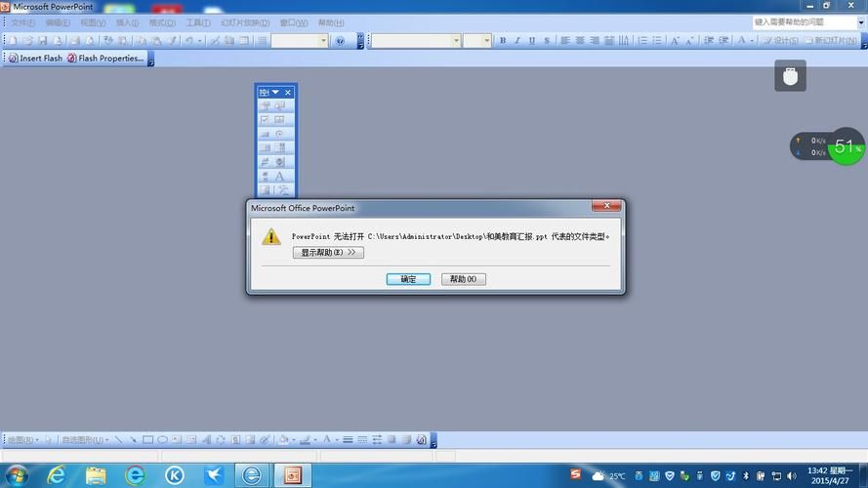Screen dimensions: 868x488
Task: Click the 帮助(H) button in the dialog
Action: click(464, 279)
